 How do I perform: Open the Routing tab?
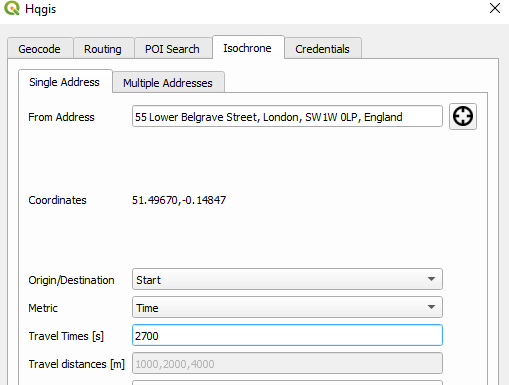click(x=103, y=49)
